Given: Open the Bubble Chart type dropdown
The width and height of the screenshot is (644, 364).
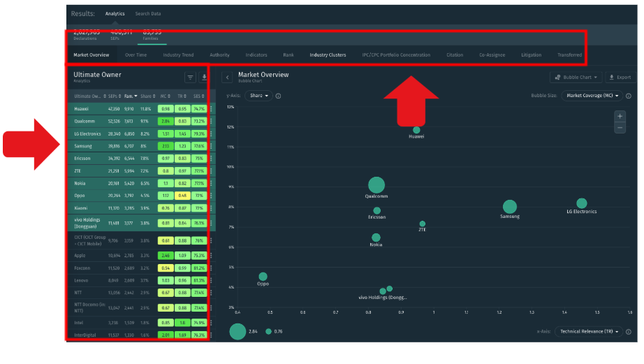Looking at the screenshot, I should [x=576, y=78].
